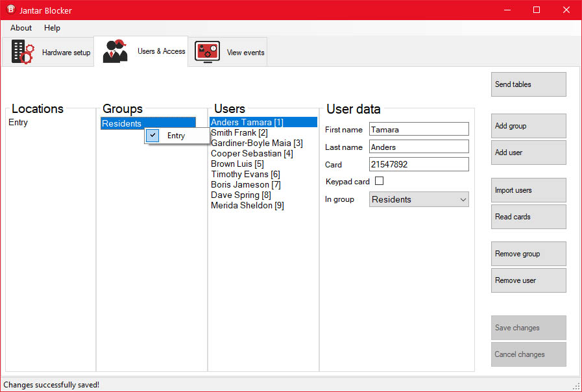
Task: Select the Entry location in Locations
Action: click(x=18, y=122)
